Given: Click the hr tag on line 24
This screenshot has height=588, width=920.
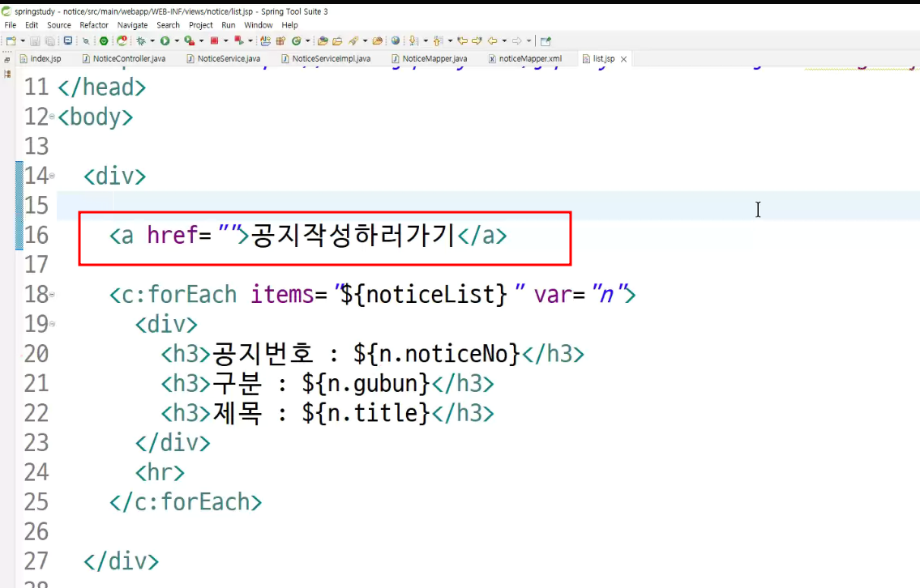Looking at the screenshot, I should tap(160, 472).
